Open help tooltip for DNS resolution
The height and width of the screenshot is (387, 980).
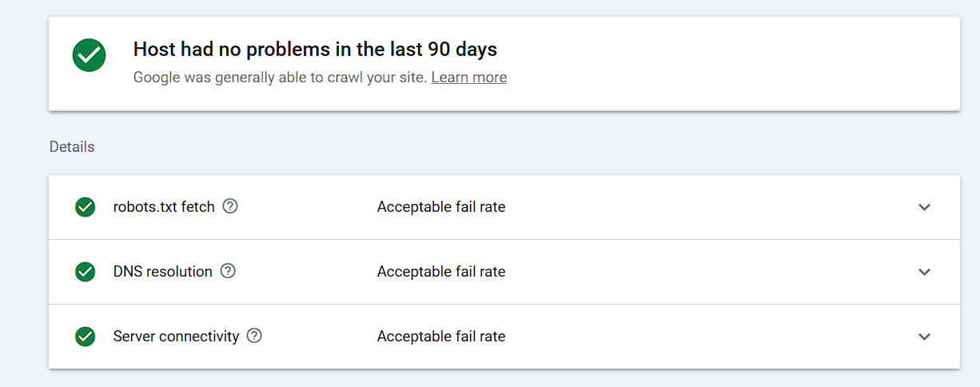[228, 271]
